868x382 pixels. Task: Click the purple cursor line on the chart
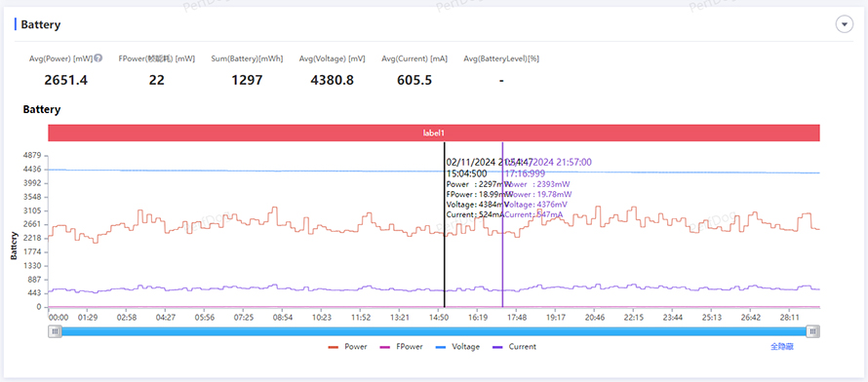tap(502, 224)
